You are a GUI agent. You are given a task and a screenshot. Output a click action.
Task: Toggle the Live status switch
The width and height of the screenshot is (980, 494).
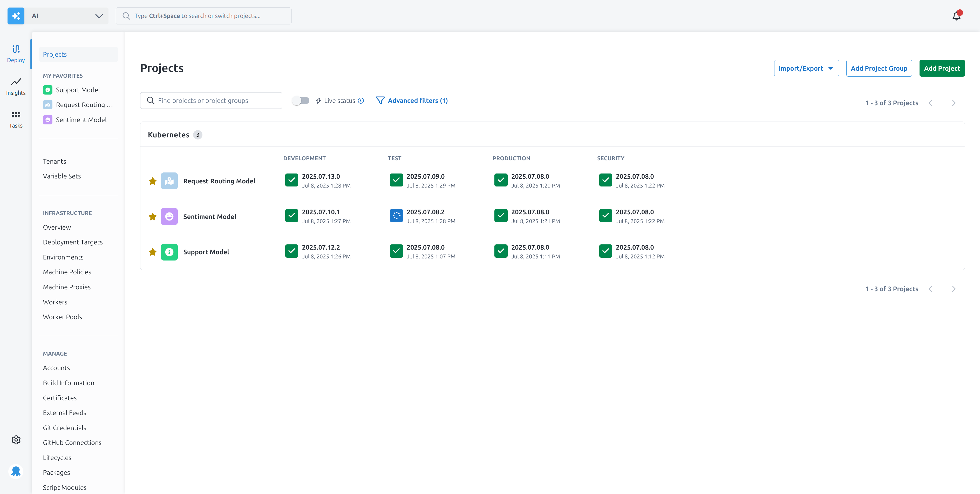tap(301, 101)
